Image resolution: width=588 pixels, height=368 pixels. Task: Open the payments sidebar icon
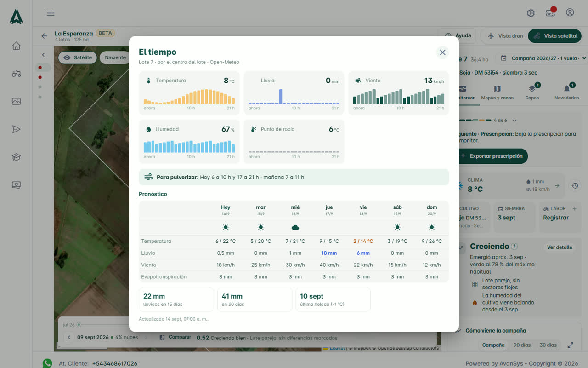click(x=16, y=185)
